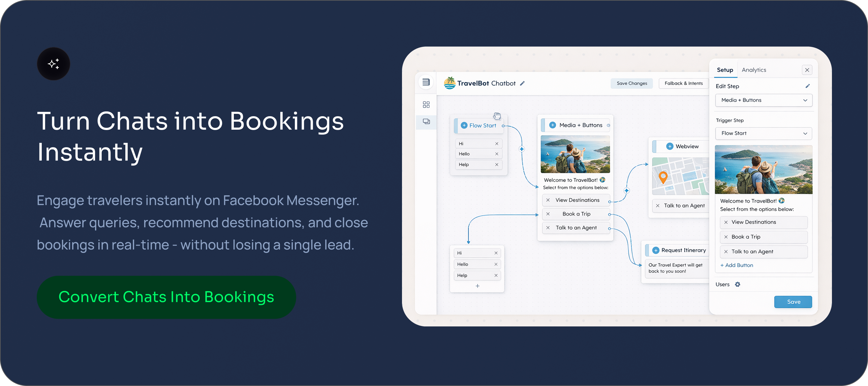Viewport: 868px width, 386px height.
Task: Click the plus icon on Media + Buttons node
Action: point(553,125)
